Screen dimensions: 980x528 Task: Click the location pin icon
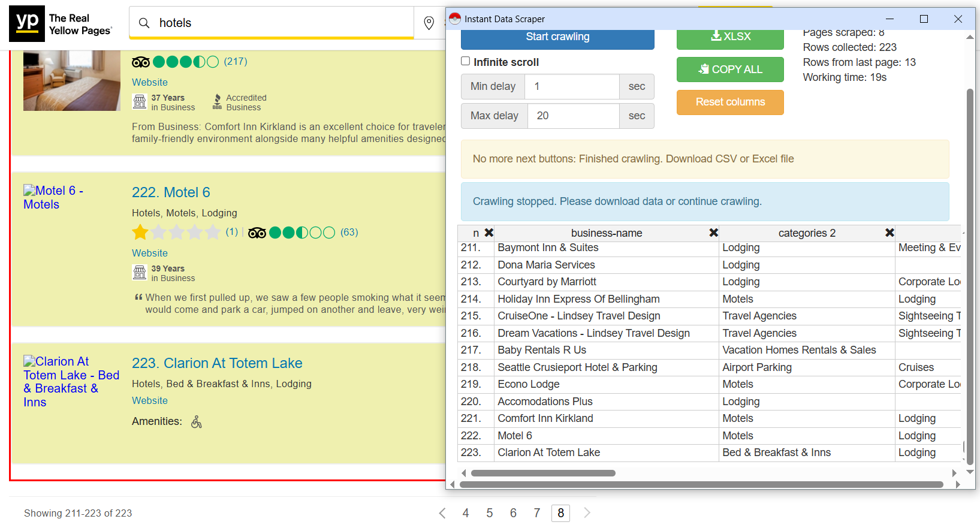429,23
